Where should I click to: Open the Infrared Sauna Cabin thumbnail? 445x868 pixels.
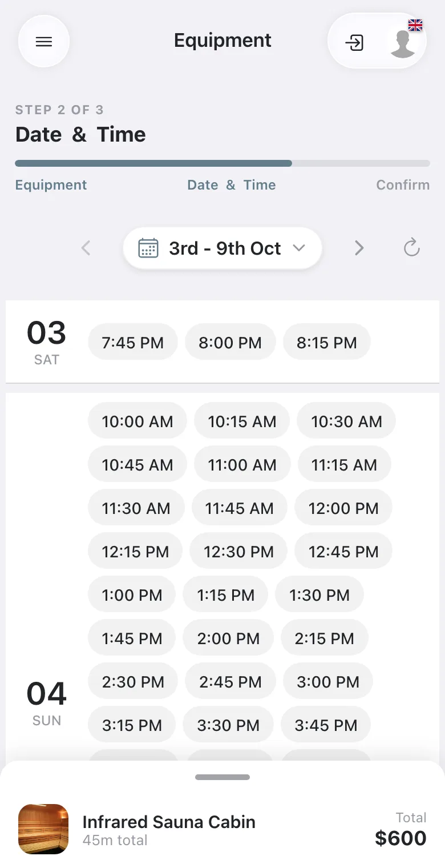[x=43, y=829]
